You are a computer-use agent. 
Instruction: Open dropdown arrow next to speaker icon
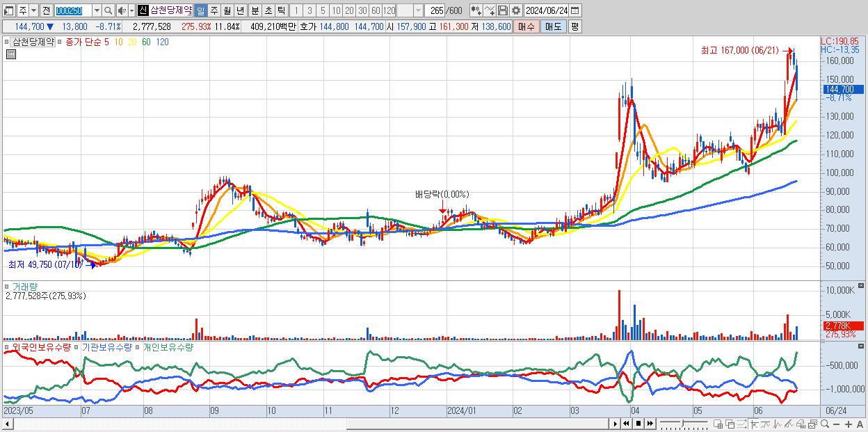pyautogui.click(x=131, y=10)
